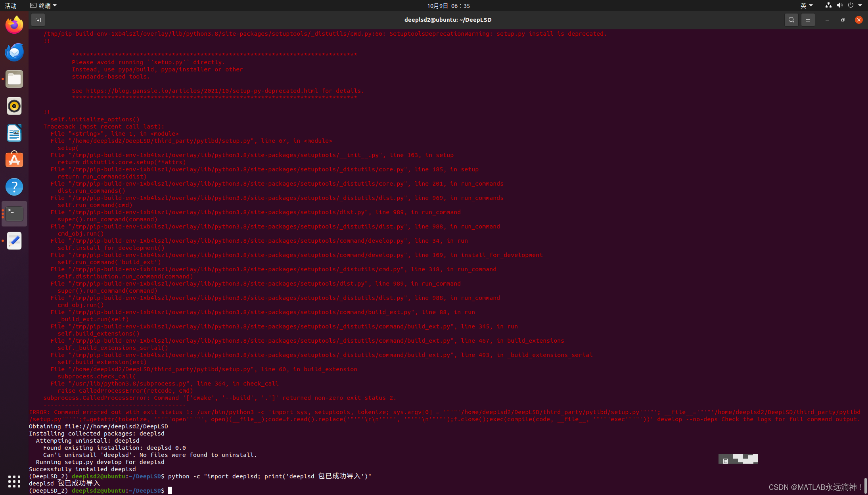The width and height of the screenshot is (868, 495).
Task: Open the terminal hamburger menu
Action: (x=808, y=20)
